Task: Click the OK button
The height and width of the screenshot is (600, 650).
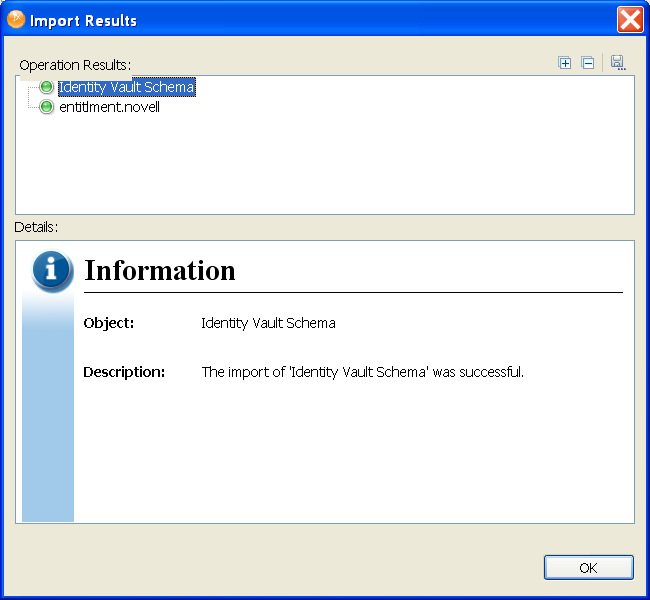Action: click(588, 567)
